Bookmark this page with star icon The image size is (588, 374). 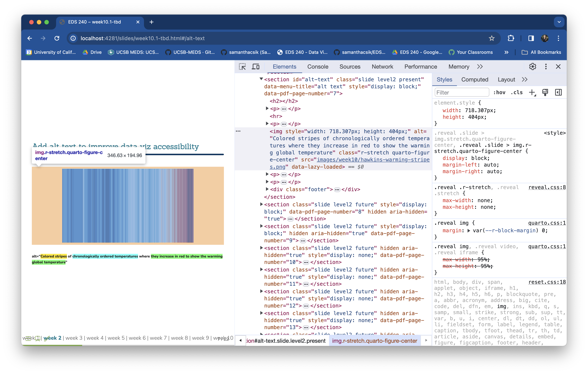(492, 38)
